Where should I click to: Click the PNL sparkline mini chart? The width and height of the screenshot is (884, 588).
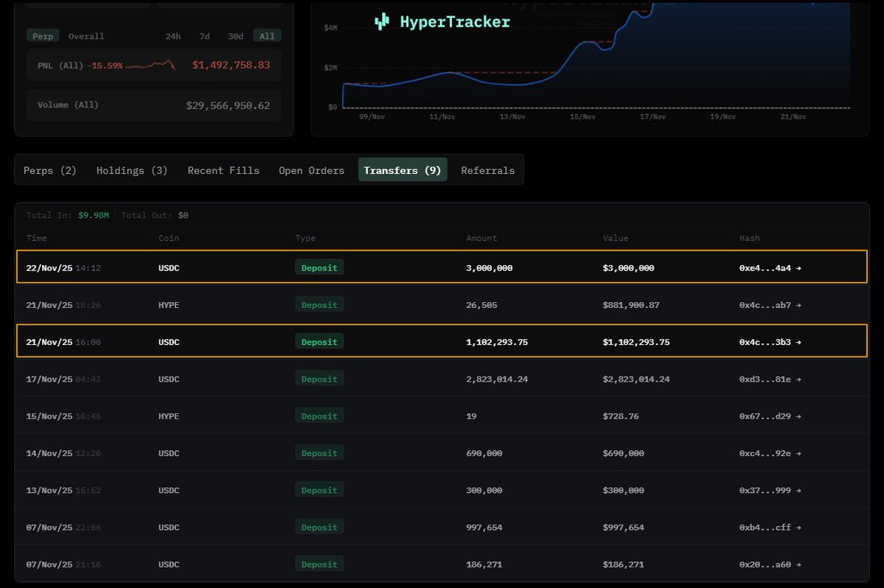(150, 66)
